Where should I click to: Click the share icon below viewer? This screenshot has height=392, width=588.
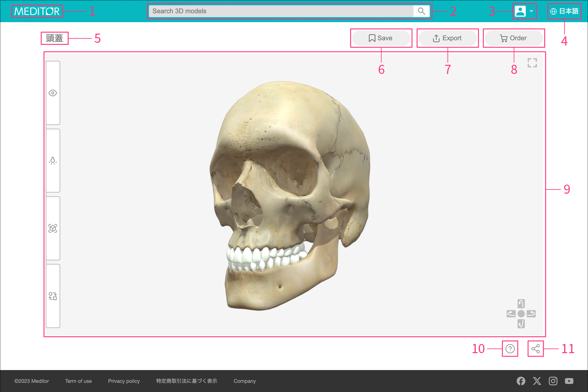click(535, 349)
